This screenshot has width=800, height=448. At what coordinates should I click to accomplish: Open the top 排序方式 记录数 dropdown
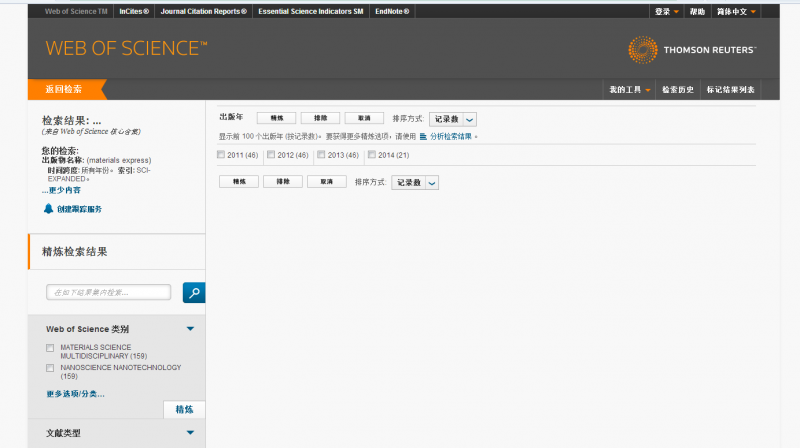tap(453, 119)
